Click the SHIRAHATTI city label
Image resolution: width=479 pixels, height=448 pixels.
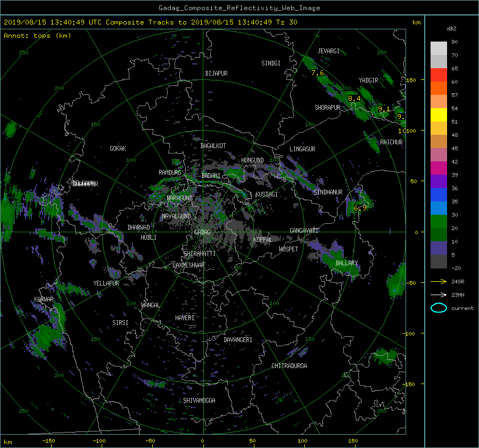click(x=200, y=254)
